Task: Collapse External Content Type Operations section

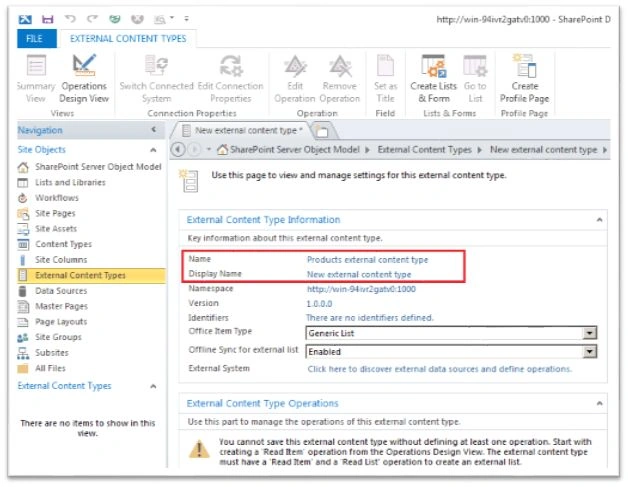Action: [x=600, y=404]
